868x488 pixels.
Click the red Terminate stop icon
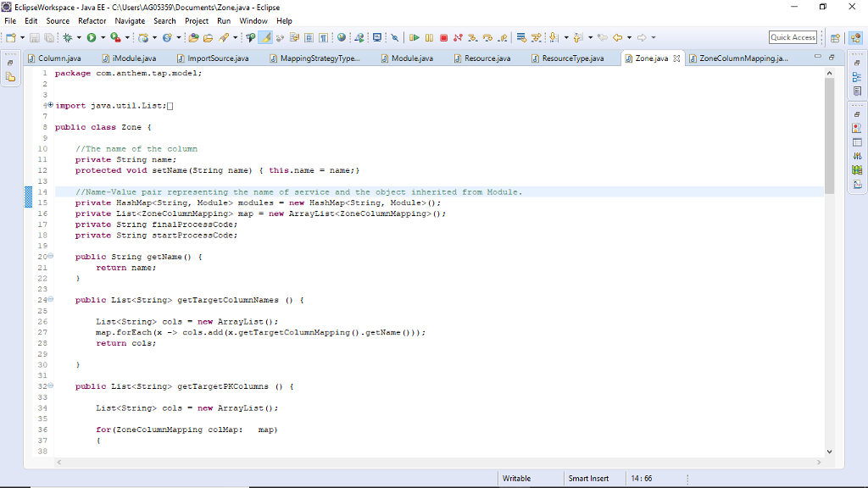(443, 37)
